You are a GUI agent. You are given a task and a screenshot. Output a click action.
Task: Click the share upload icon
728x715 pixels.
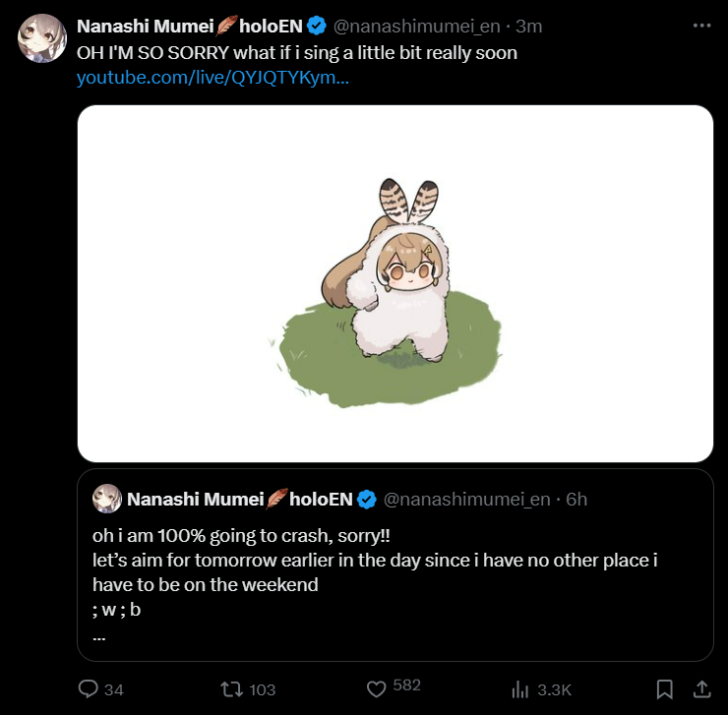coord(701,687)
